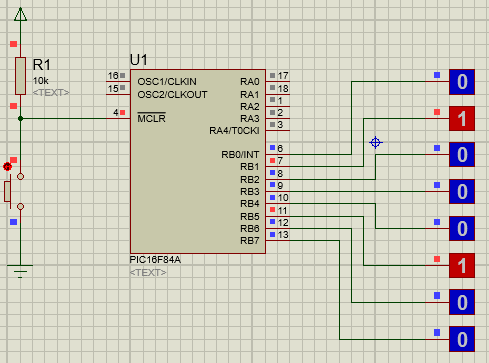Click the <TEXT> placeholder below PIC16F84A
The image size is (489, 363).
click(148, 272)
